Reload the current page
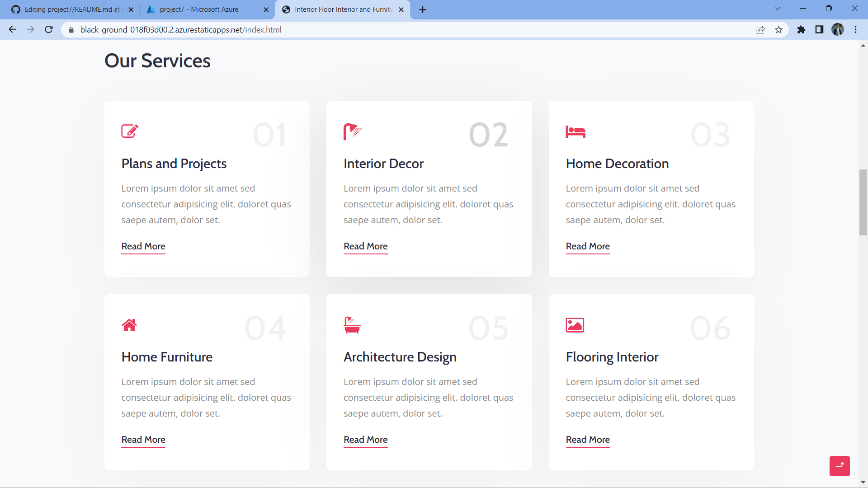Screen dimensions: 868x488 coord(48,29)
